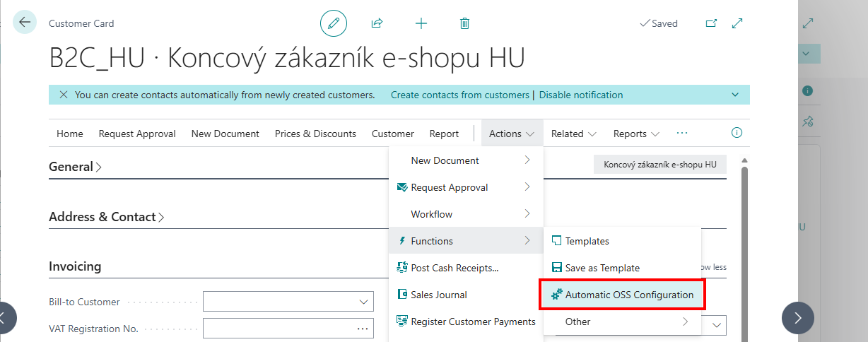Go to previous record with left arrow
868x342 pixels.
(x=6, y=318)
